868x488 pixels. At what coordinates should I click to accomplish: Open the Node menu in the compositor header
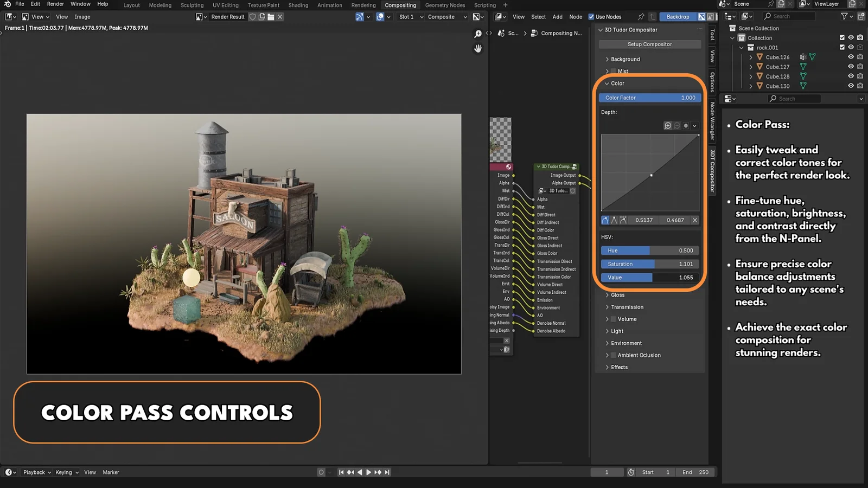(x=576, y=16)
